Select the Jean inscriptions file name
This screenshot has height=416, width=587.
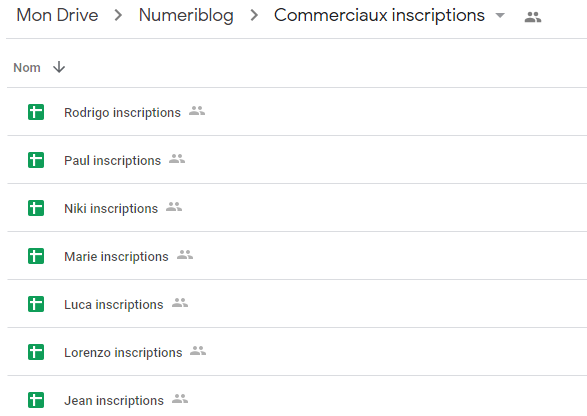(114, 401)
